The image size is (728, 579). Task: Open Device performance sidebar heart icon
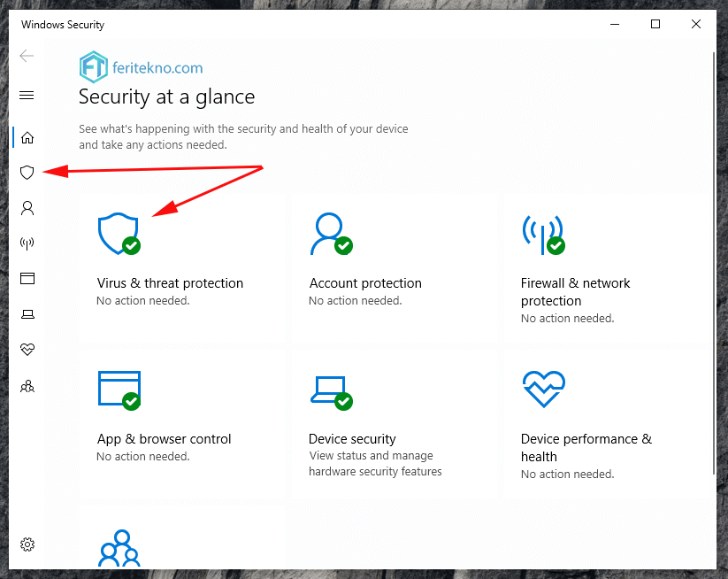pyautogui.click(x=27, y=349)
